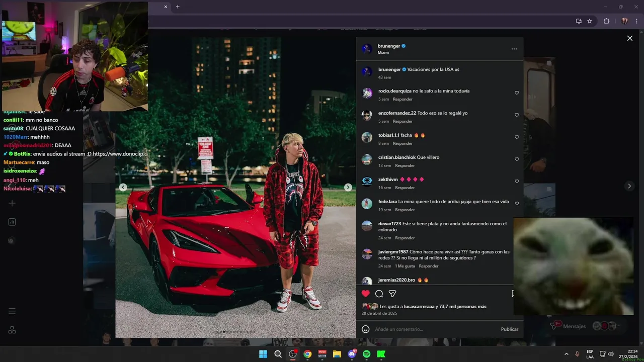Close the current browser tab
This screenshot has width=644, height=362.
coord(166,7)
